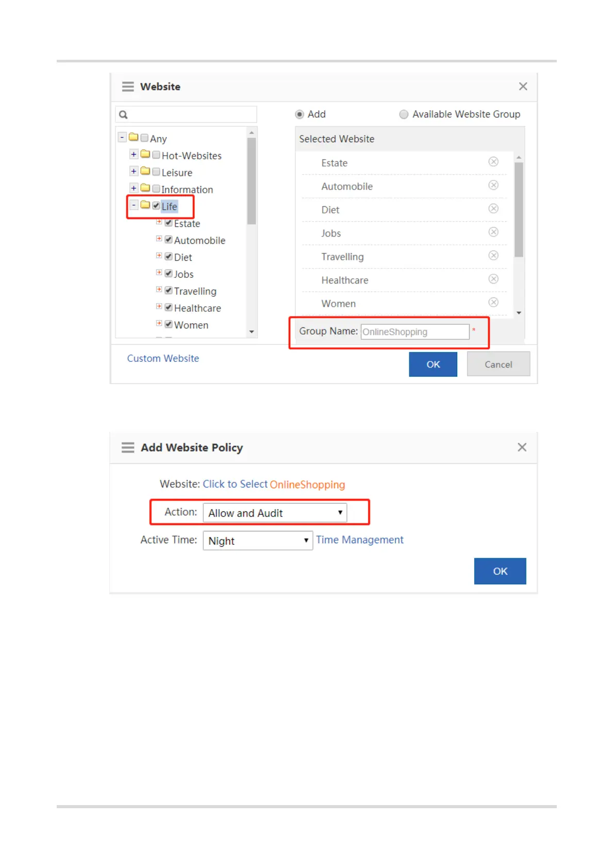Remove Healthcare from selected websites

493,279
